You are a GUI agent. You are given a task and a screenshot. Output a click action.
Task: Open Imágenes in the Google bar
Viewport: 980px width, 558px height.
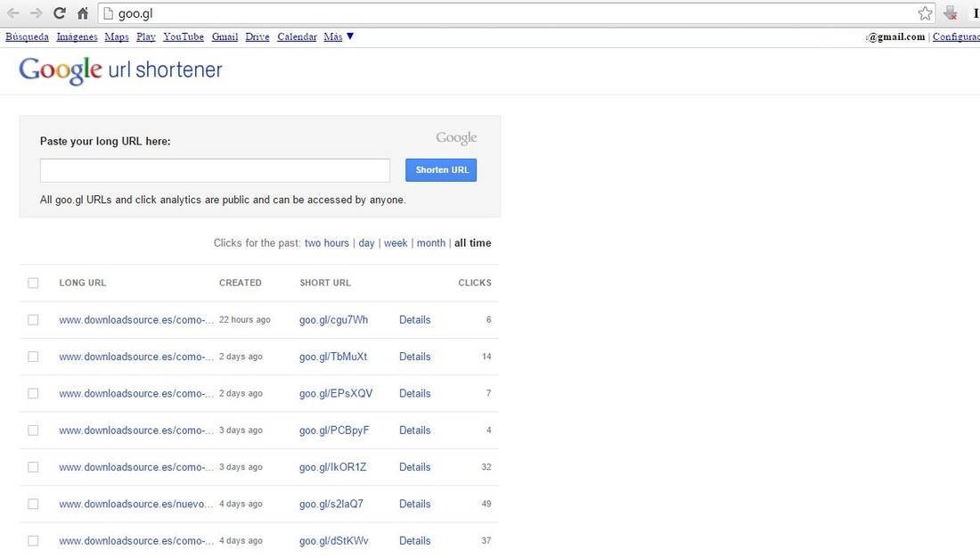(x=77, y=37)
